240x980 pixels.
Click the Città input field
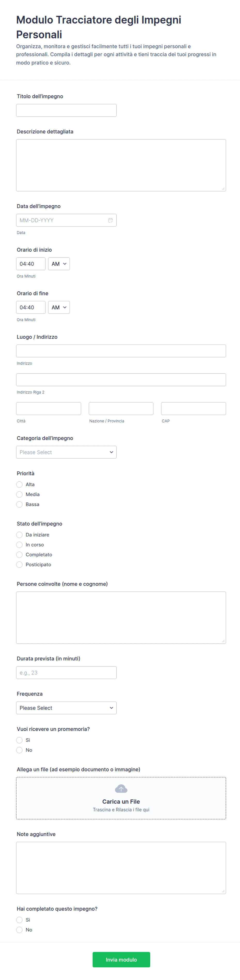[49, 408]
